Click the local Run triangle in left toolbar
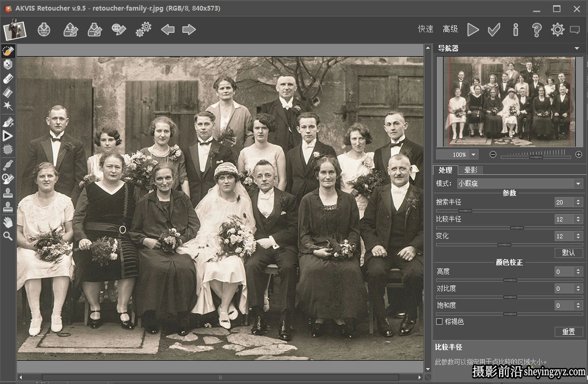The image size is (588, 384). click(x=8, y=136)
